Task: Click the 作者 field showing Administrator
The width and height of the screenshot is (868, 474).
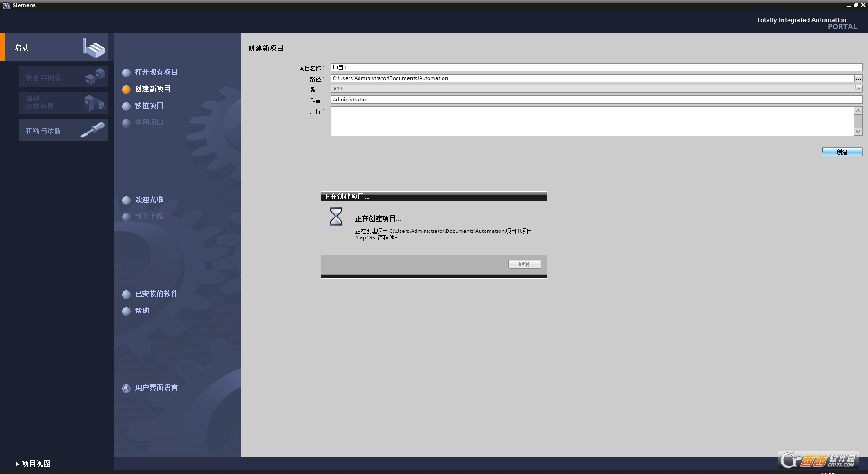Action: coord(596,100)
